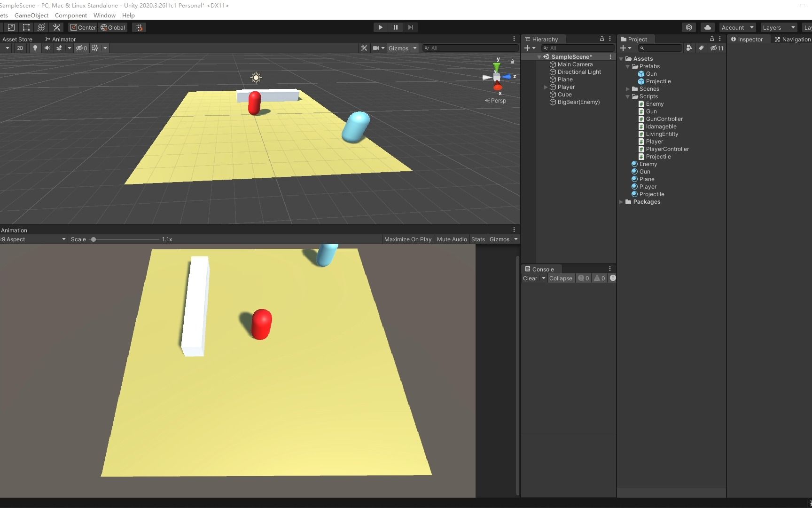Image resolution: width=812 pixels, height=508 pixels.
Task: Collapse the Scripts folder in Project
Action: (627, 96)
